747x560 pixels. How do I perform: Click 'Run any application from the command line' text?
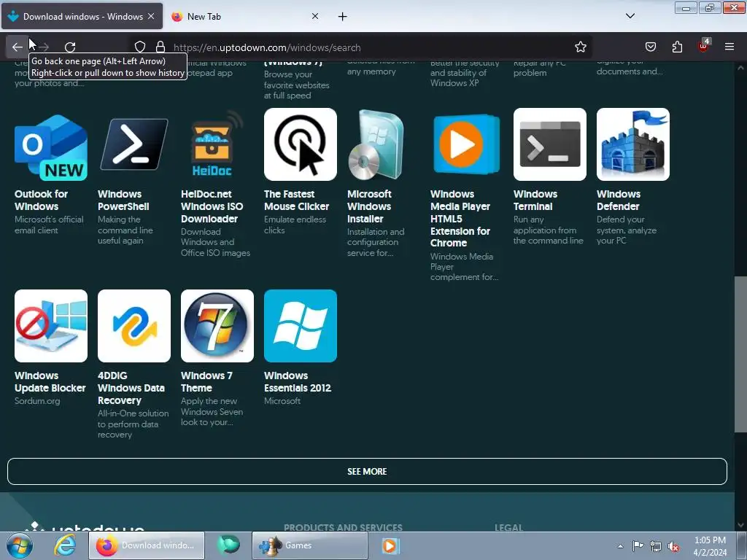pos(549,230)
